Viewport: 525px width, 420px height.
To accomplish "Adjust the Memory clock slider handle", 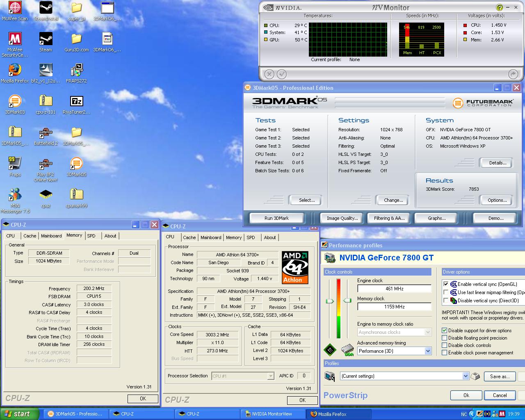I will (348, 301).
